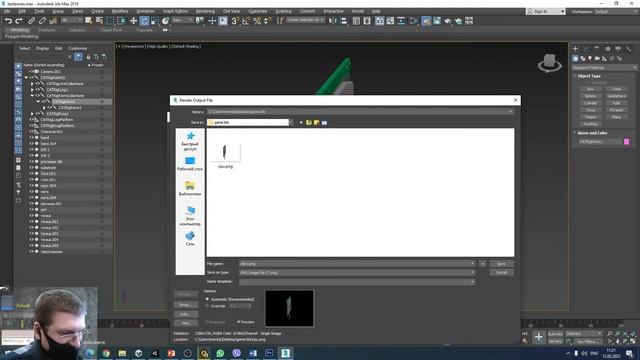Image resolution: width=640 pixels, height=360 pixels.
Task: Select the Unlink Selection tool
Action: coord(42,21)
